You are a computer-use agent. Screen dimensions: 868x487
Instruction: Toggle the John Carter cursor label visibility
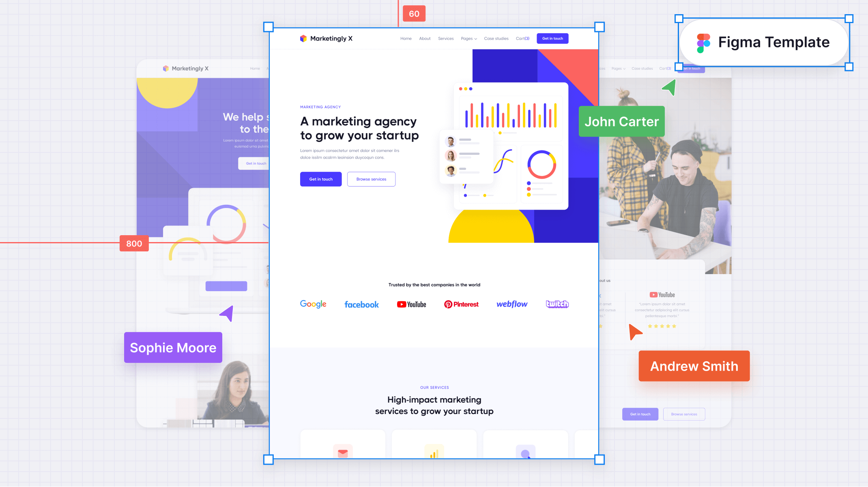[x=621, y=122]
